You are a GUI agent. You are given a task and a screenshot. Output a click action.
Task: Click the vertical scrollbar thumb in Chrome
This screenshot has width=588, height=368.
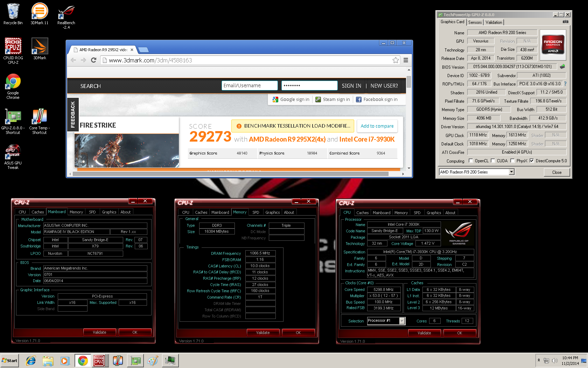click(x=408, y=81)
